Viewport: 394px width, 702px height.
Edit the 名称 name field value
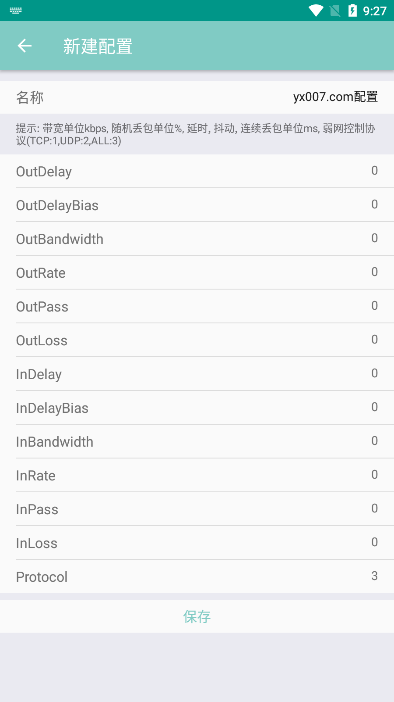point(335,97)
